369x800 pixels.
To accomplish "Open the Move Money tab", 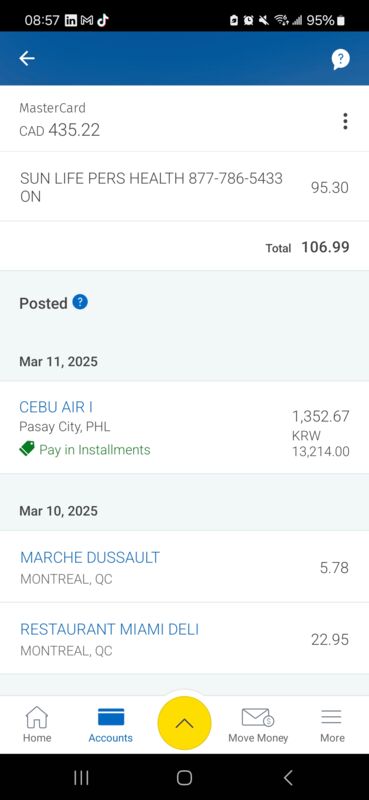I will (x=258, y=724).
